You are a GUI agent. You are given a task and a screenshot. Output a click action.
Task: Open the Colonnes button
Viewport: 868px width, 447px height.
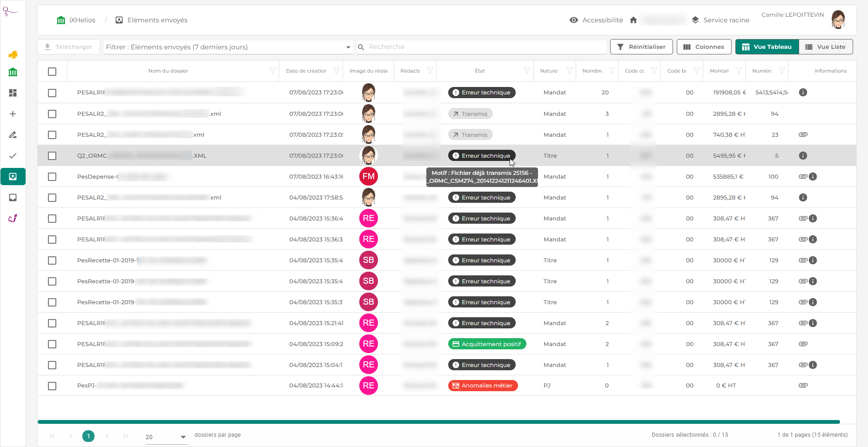(x=703, y=47)
